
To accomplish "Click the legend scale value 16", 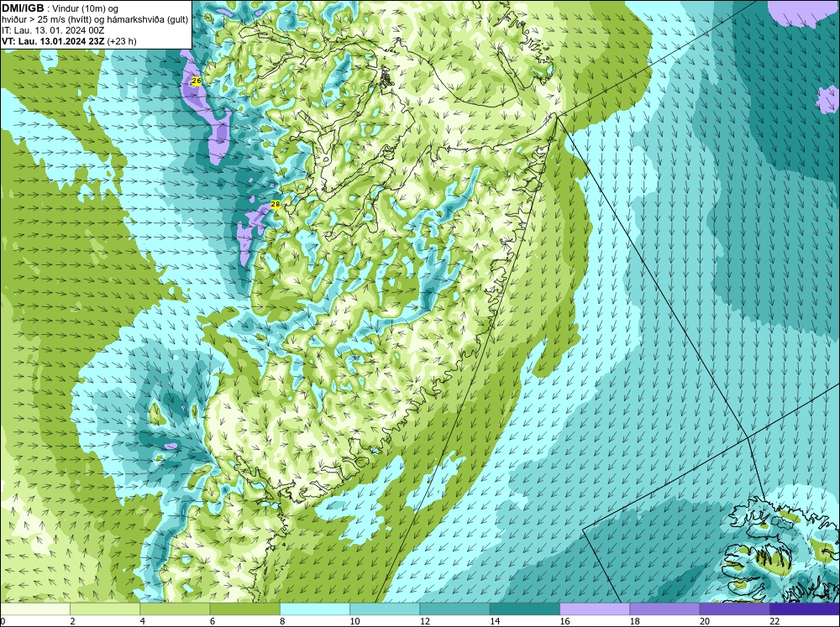I will coord(565,621).
